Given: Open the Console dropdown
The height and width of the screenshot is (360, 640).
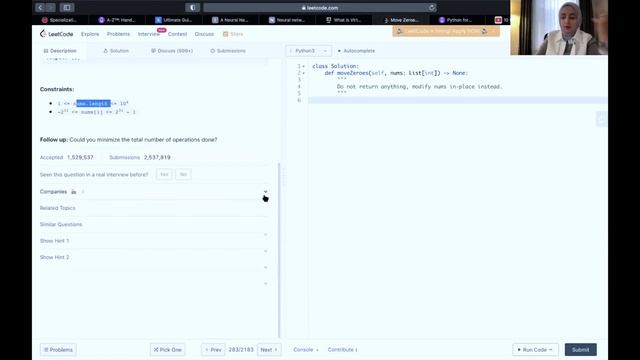Looking at the screenshot, I should [x=306, y=350].
